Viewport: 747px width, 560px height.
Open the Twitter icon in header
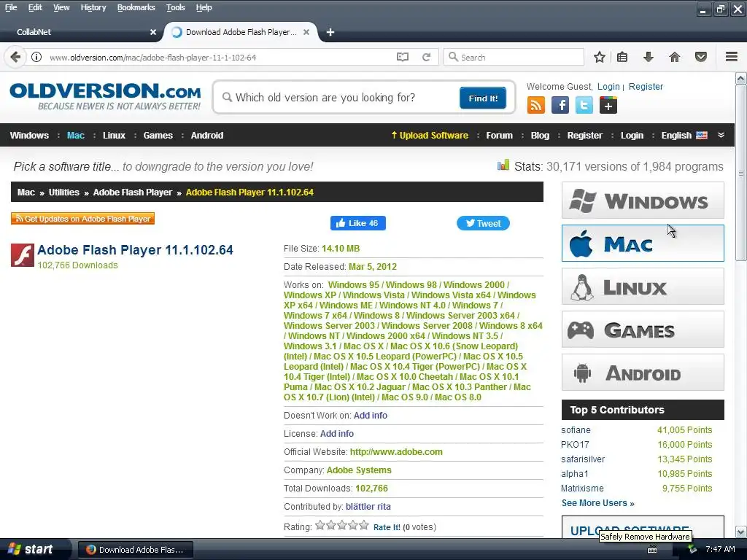pyautogui.click(x=584, y=105)
